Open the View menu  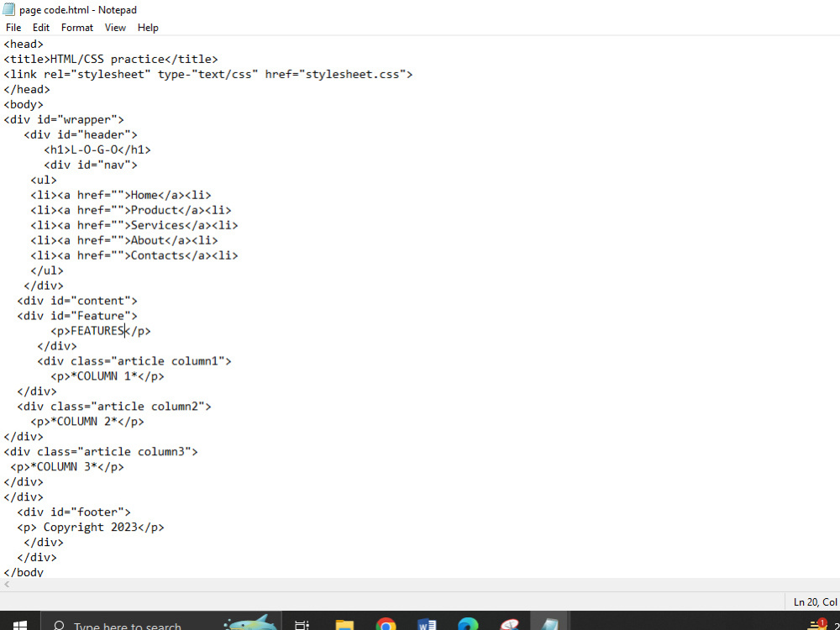pos(115,28)
